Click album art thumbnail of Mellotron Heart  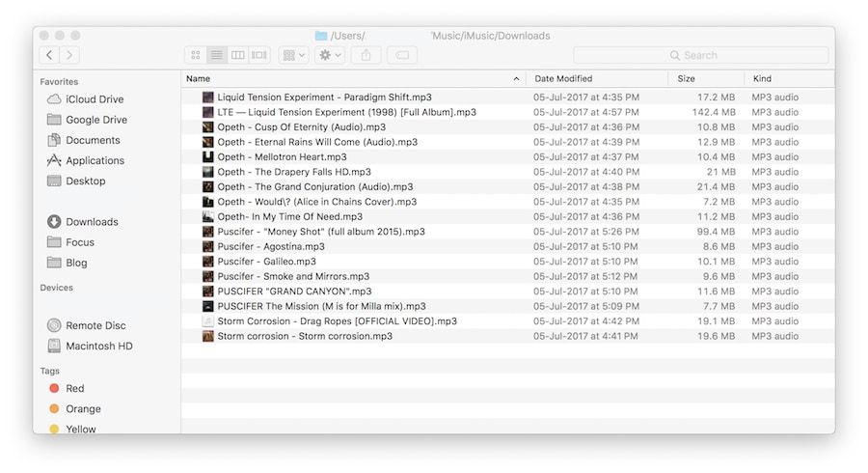pyautogui.click(x=207, y=156)
